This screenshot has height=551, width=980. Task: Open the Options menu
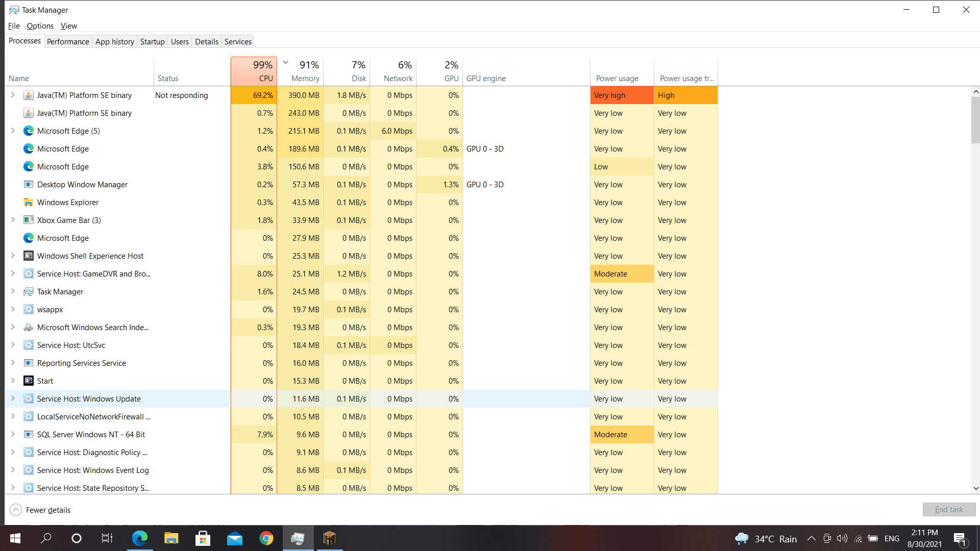(x=40, y=26)
